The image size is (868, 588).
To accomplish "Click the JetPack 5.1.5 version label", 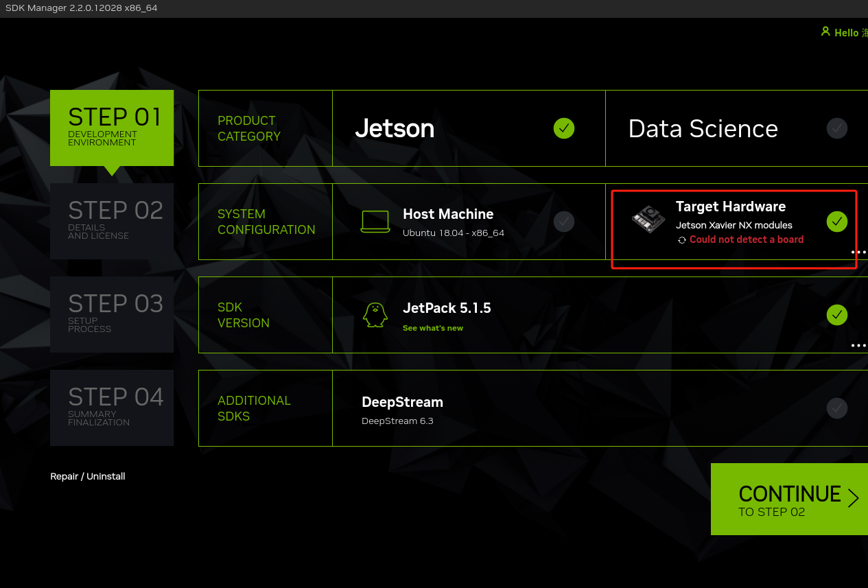I will point(447,308).
